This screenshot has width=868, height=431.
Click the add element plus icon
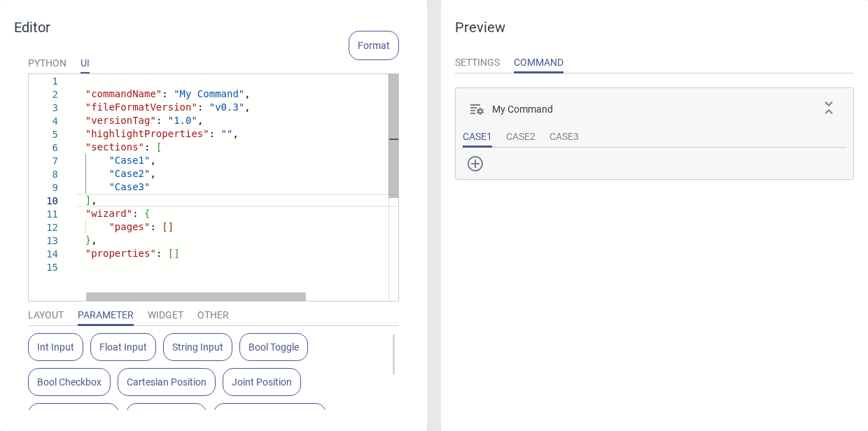pyautogui.click(x=475, y=164)
